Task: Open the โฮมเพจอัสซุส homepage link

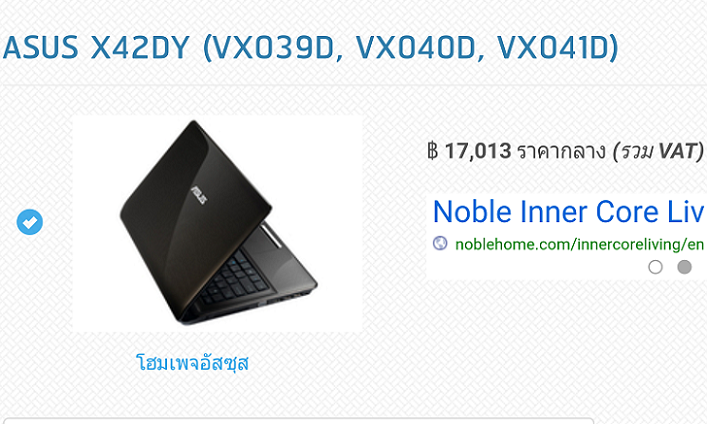Action: 193,363
